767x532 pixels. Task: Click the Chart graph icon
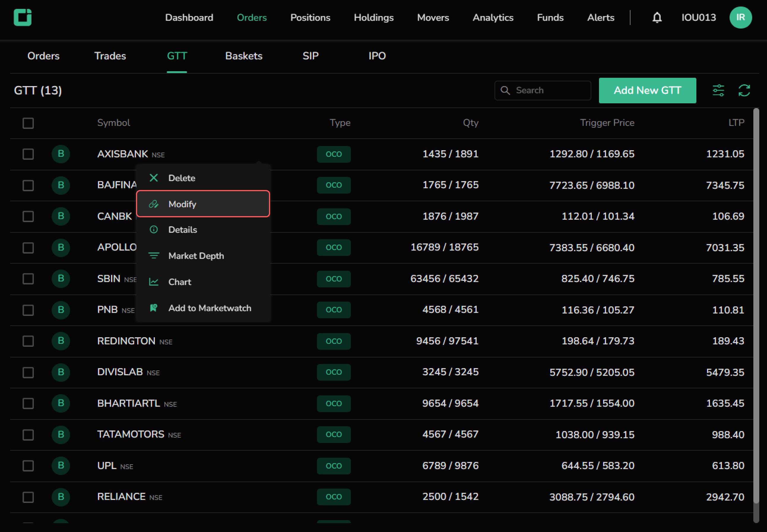(x=153, y=282)
